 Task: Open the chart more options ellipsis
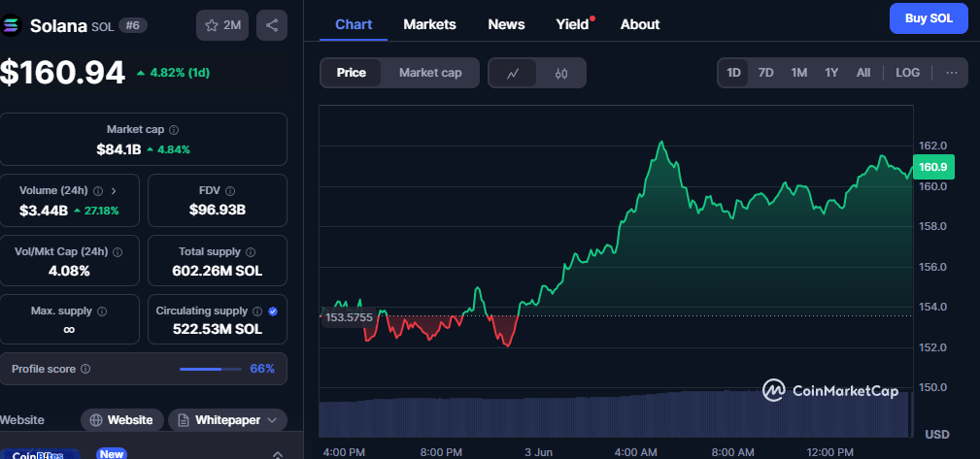[951, 73]
